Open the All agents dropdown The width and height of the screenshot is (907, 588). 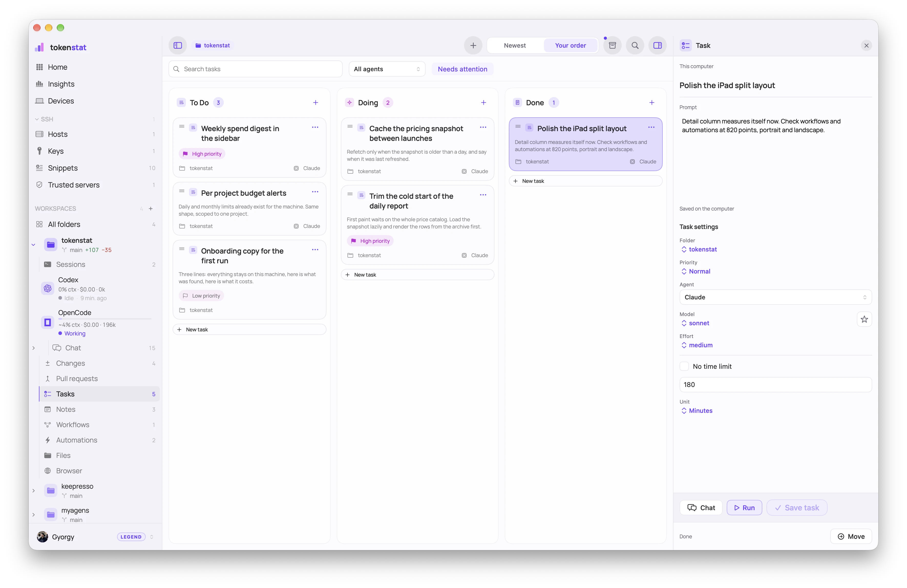click(x=387, y=69)
